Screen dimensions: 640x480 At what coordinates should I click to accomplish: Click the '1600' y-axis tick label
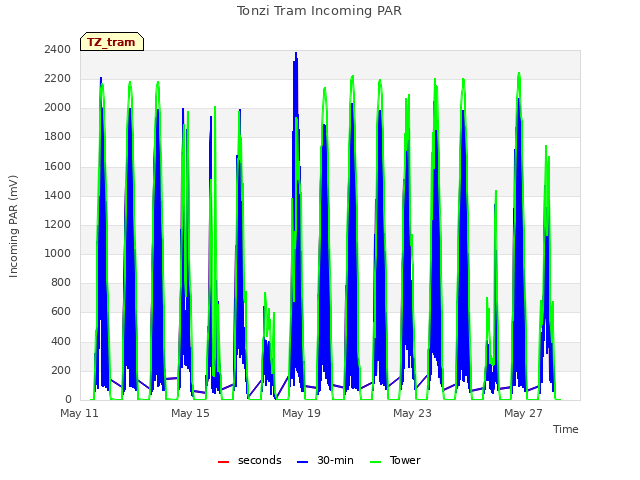tap(58, 166)
